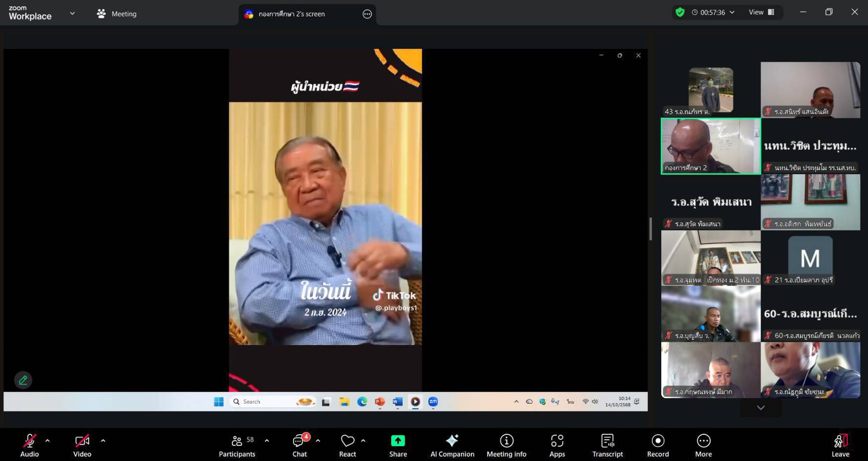868x461 pixels.
Task: Leave the meeting
Action: [x=840, y=445]
